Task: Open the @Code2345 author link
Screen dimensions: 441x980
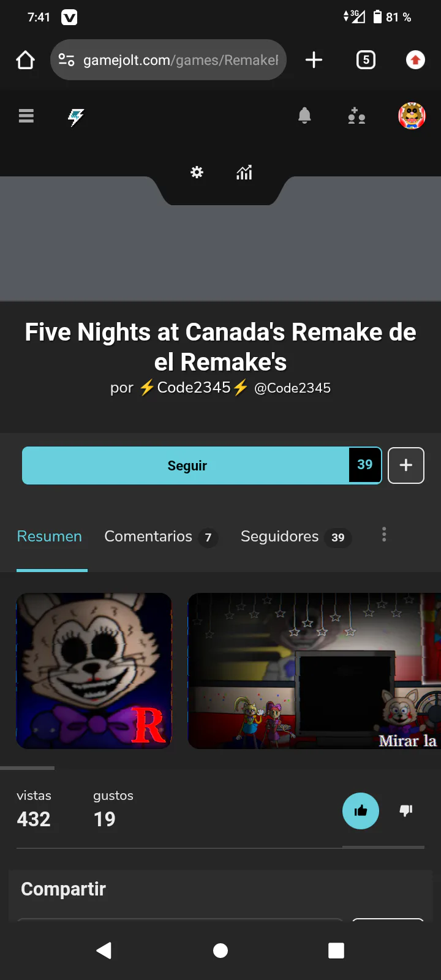Action: click(x=292, y=388)
